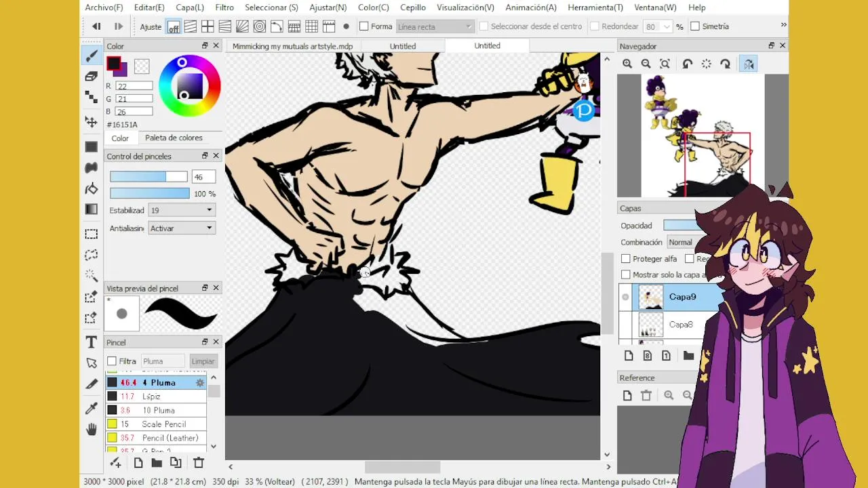The image size is (868, 488).
Task: Click the foreground color swatch
Action: (x=114, y=64)
